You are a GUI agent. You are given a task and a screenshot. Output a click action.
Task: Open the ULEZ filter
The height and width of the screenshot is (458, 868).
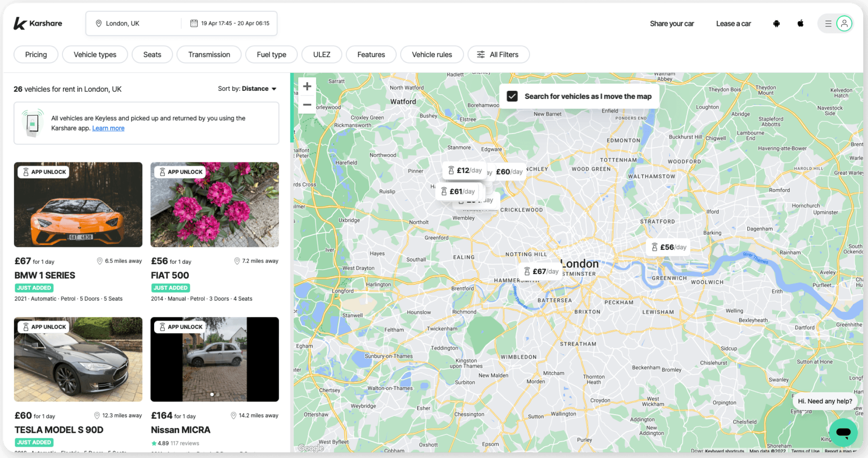tap(322, 55)
